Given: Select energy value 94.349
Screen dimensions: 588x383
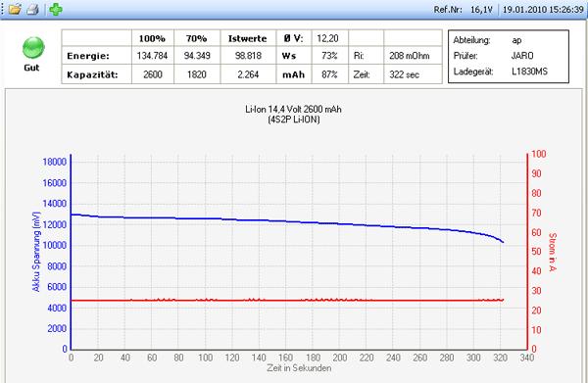Looking at the screenshot, I should coord(197,56).
